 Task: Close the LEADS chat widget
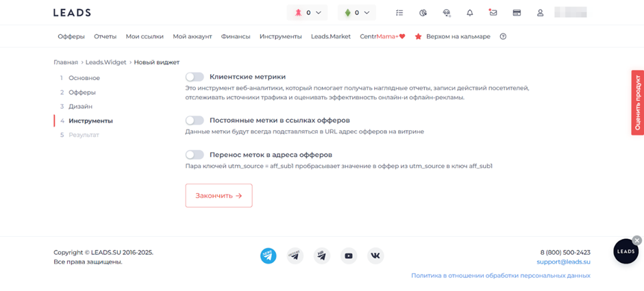coord(636,240)
